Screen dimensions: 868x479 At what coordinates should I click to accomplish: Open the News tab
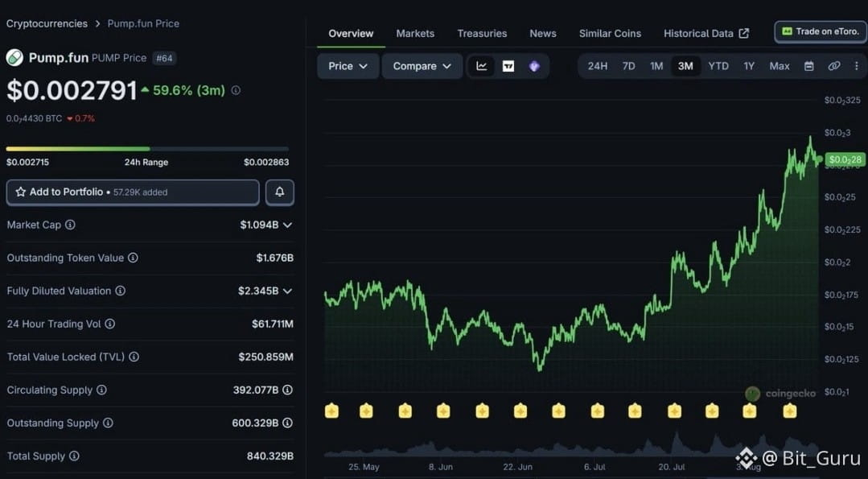point(543,34)
